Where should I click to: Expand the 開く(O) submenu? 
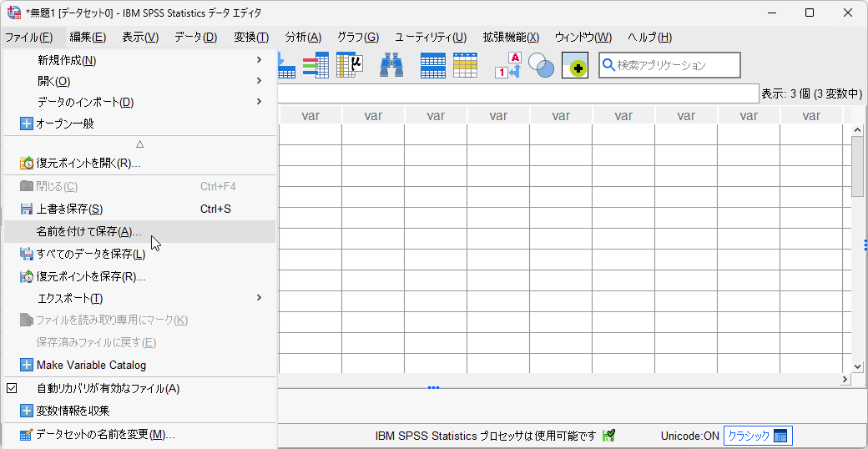(x=139, y=82)
